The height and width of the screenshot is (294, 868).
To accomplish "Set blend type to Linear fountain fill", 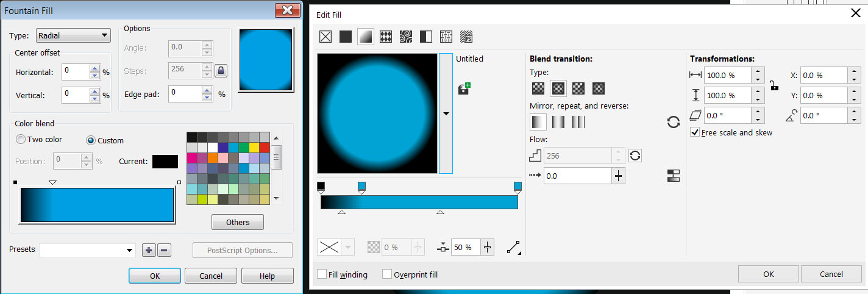I will pyautogui.click(x=538, y=88).
